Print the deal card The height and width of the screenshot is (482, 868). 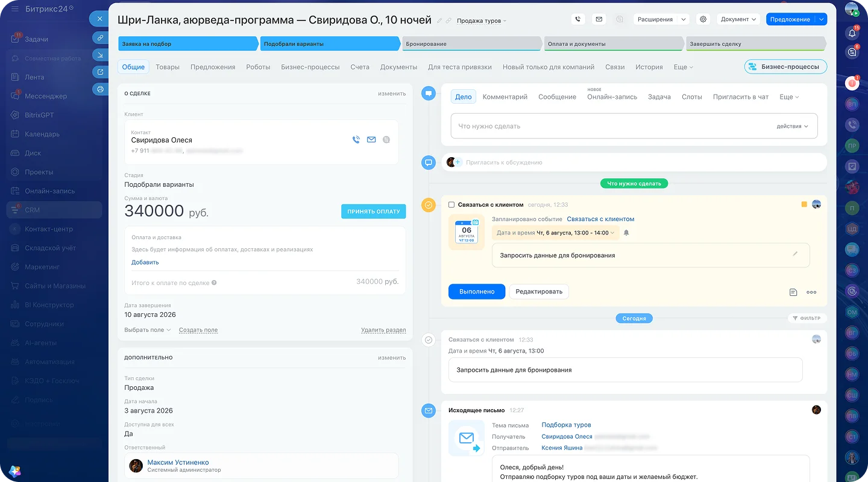coord(99,89)
